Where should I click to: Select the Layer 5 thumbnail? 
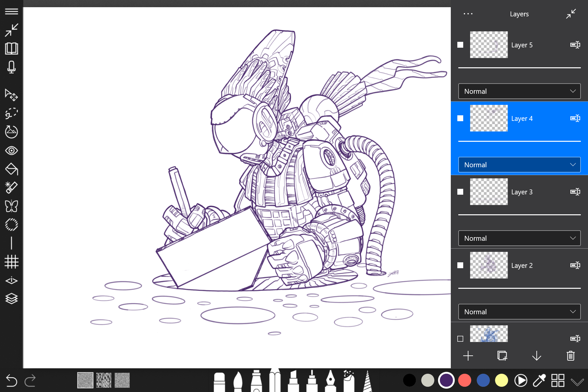pos(489,45)
